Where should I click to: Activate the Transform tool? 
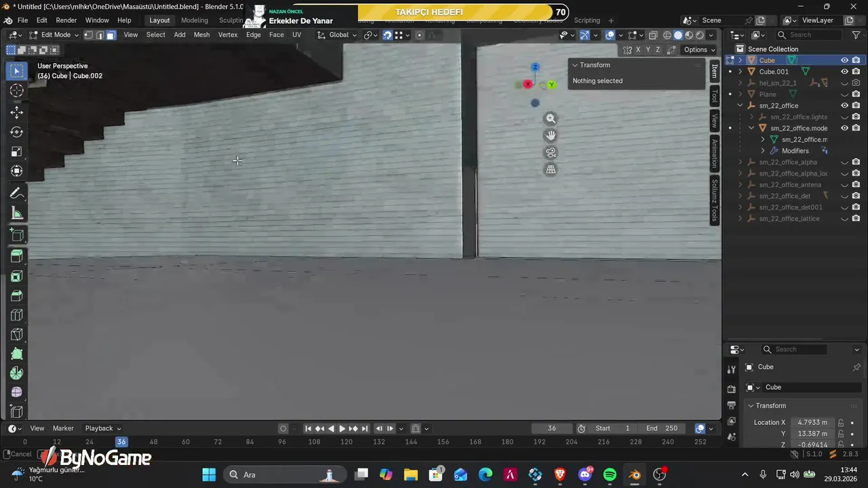pyautogui.click(x=17, y=171)
